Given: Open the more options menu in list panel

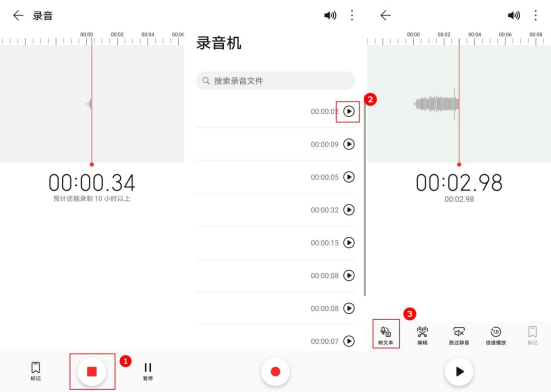Looking at the screenshot, I should click(352, 15).
